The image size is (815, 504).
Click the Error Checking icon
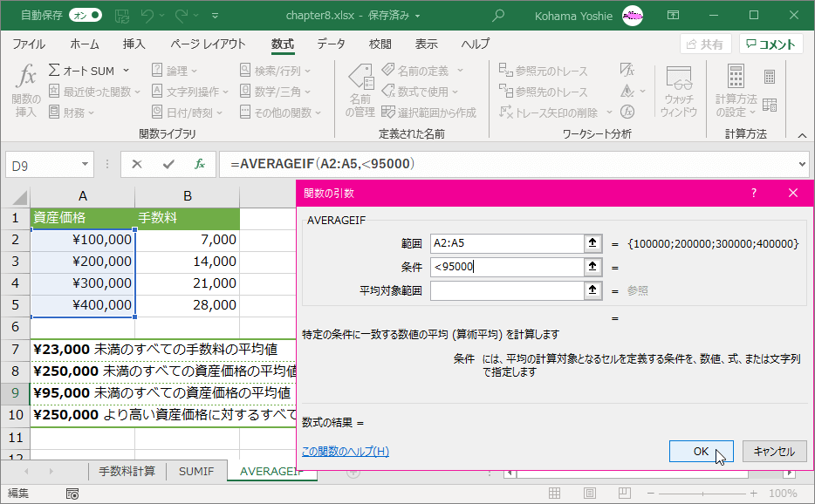click(x=627, y=91)
